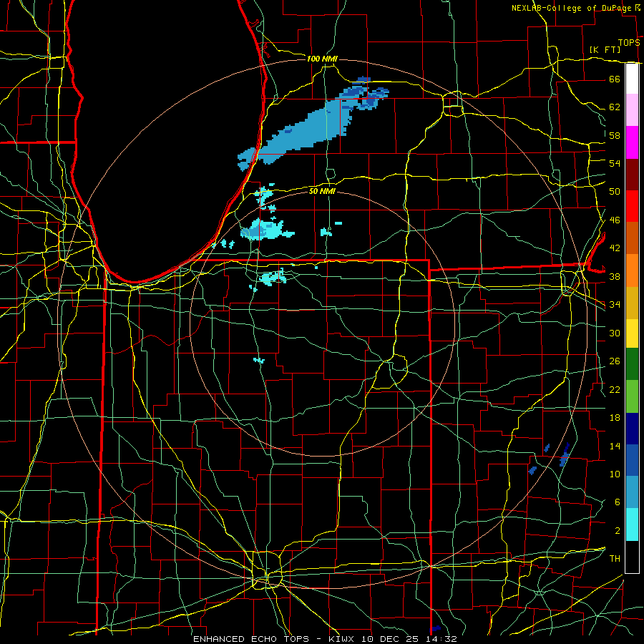The width and height of the screenshot is (644, 644).
Task: Click the 100 NMI range ring label
Action: (322, 59)
